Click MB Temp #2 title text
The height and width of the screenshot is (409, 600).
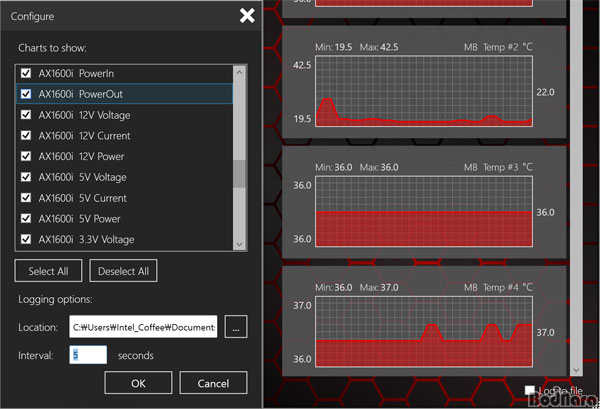498,47
